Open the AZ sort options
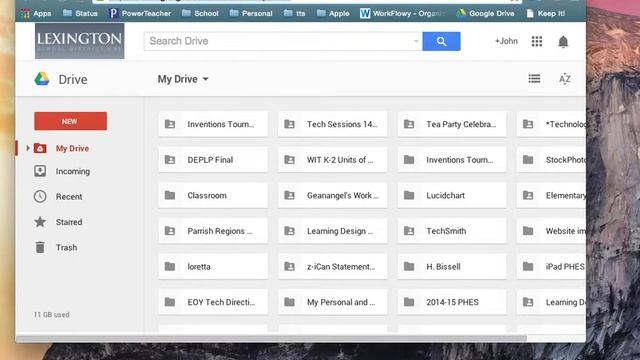The height and width of the screenshot is (360, 640). 565,78
